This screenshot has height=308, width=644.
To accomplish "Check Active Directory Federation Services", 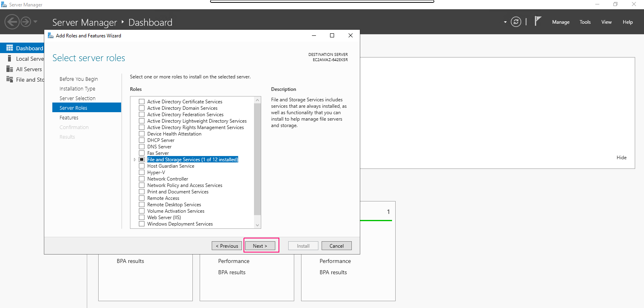I will pos(142,115).
